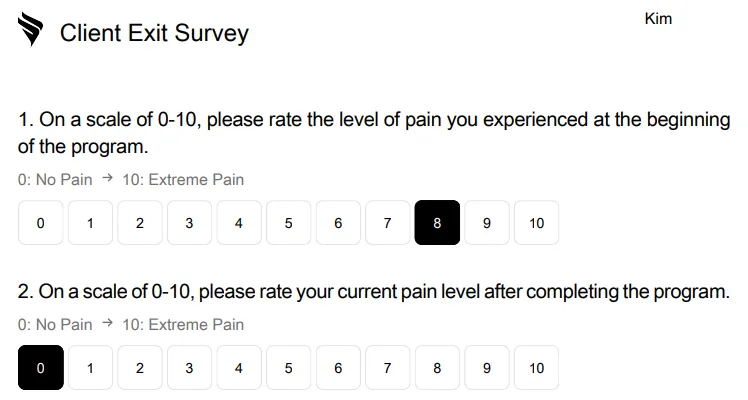
Task: Choose 2 on the question 2 scale
Action: (x=140, y=368)
